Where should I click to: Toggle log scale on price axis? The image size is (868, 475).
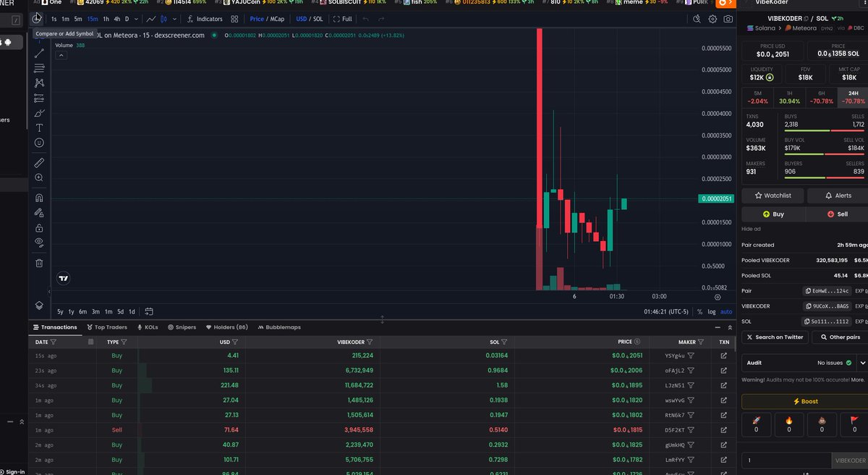[711, 312]
